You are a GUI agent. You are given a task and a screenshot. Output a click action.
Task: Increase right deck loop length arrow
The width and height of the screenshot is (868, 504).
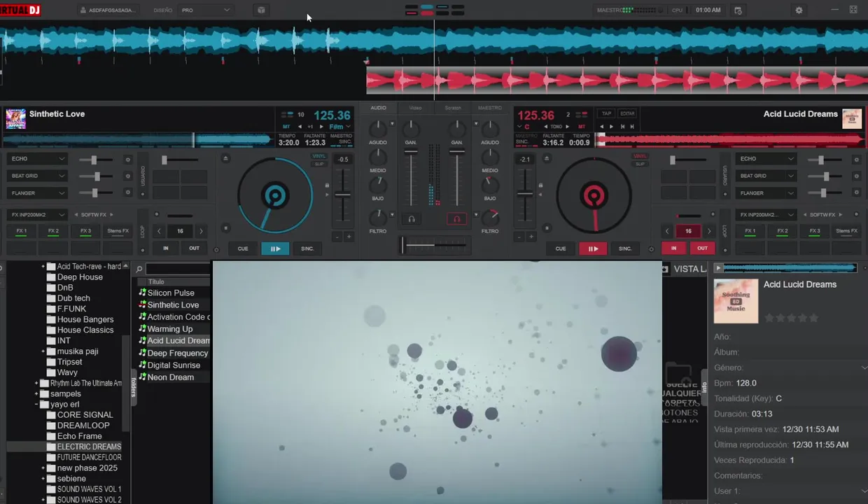[709, 231]
